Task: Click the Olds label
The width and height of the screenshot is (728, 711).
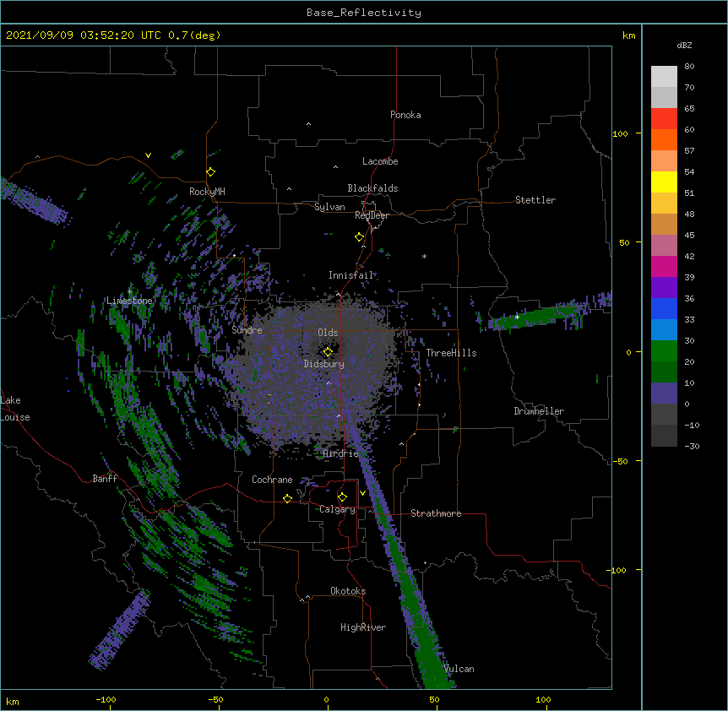Action: tap(328, 333)
